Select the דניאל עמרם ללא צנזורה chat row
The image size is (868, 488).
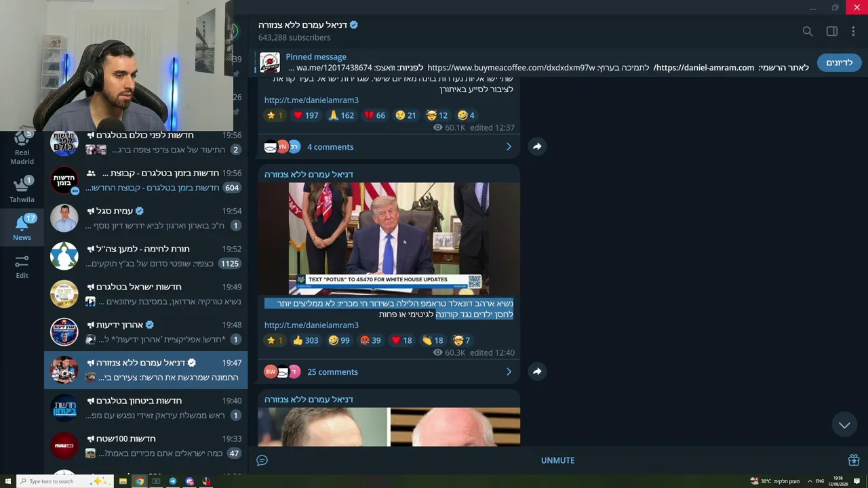(x=146, y=370)
